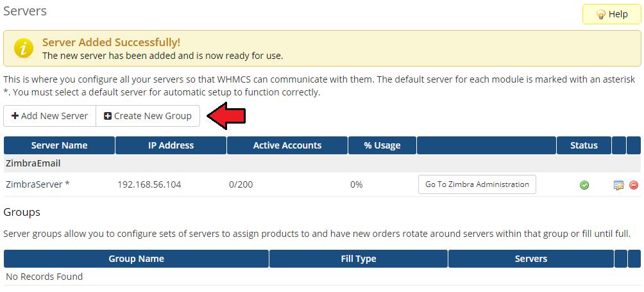Click the Groups section heading
Screen dimensions: 644x292
tap(22, 212)
